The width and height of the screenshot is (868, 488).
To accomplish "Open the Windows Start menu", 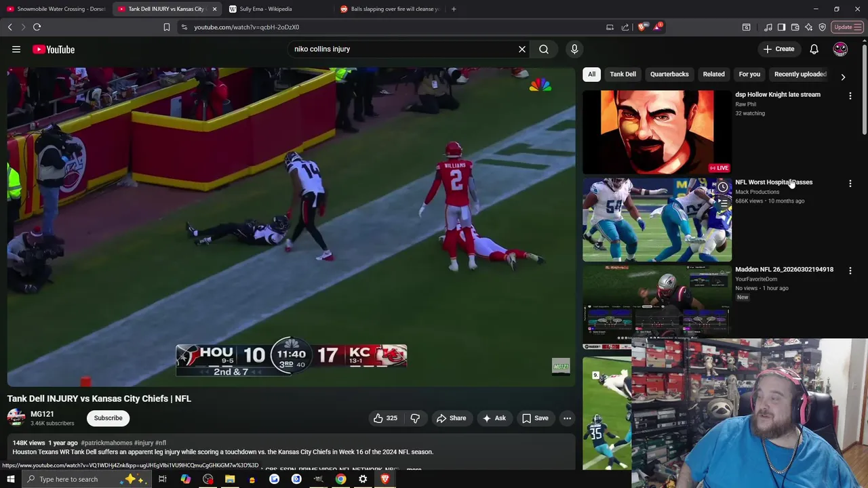I will pos(10,479).
